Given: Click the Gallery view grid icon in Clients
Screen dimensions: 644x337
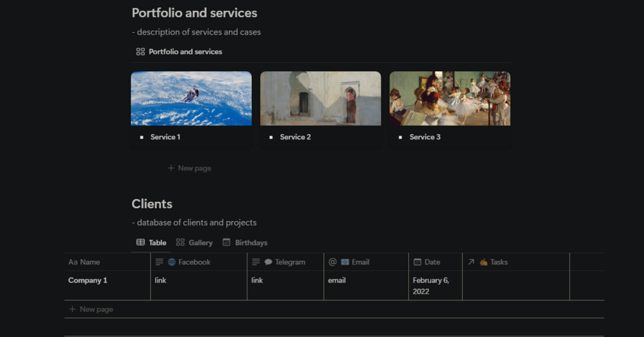Looking at the screenshot, I should pos(180,243).
